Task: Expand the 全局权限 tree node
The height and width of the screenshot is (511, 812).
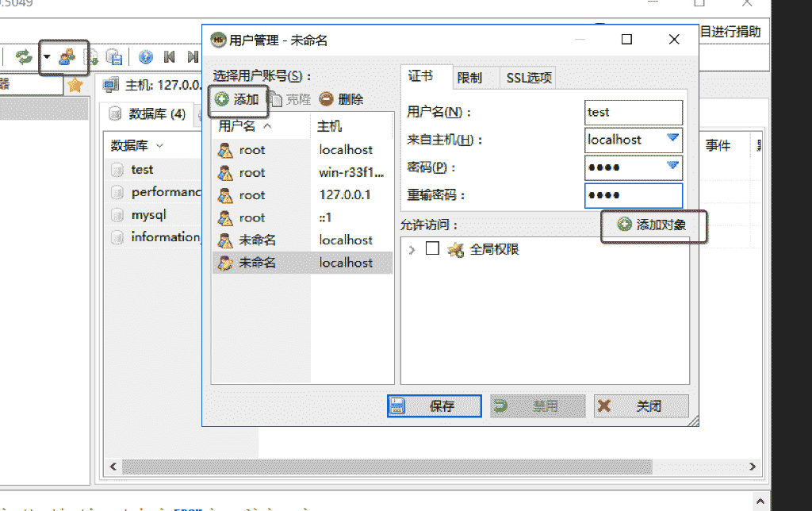Action: point(412,250)
